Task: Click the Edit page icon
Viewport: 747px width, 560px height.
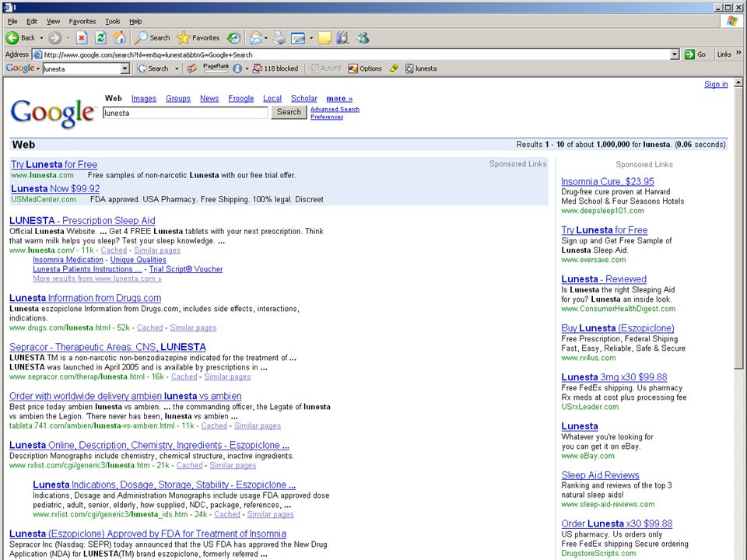Action: point(298,37)
